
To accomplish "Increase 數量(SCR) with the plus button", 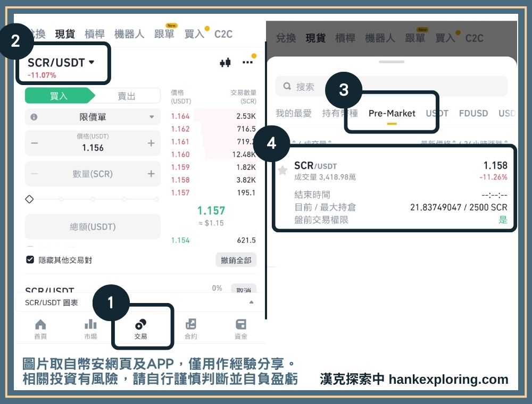I will (151, 173).
